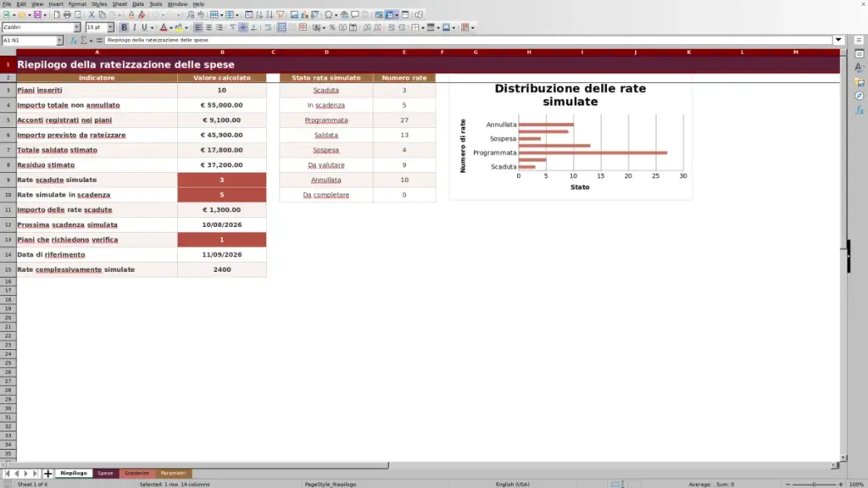Center text horizontally in the cell

(209, 27)
